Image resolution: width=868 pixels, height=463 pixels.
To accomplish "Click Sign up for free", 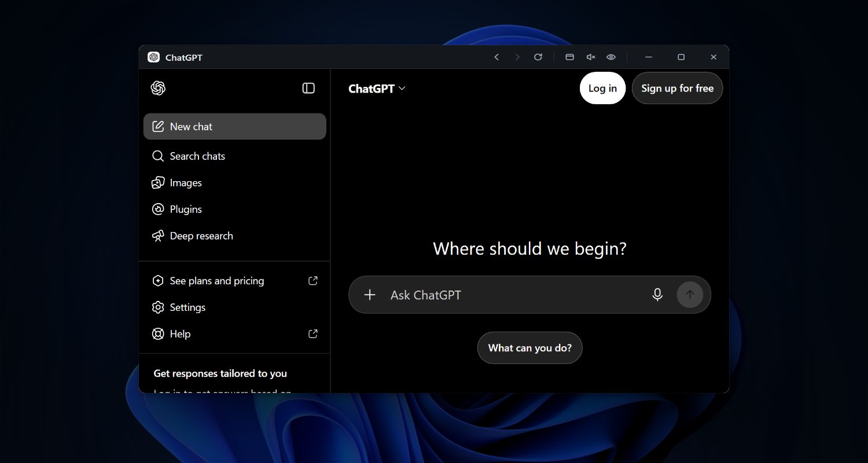I will click(677, 88).
